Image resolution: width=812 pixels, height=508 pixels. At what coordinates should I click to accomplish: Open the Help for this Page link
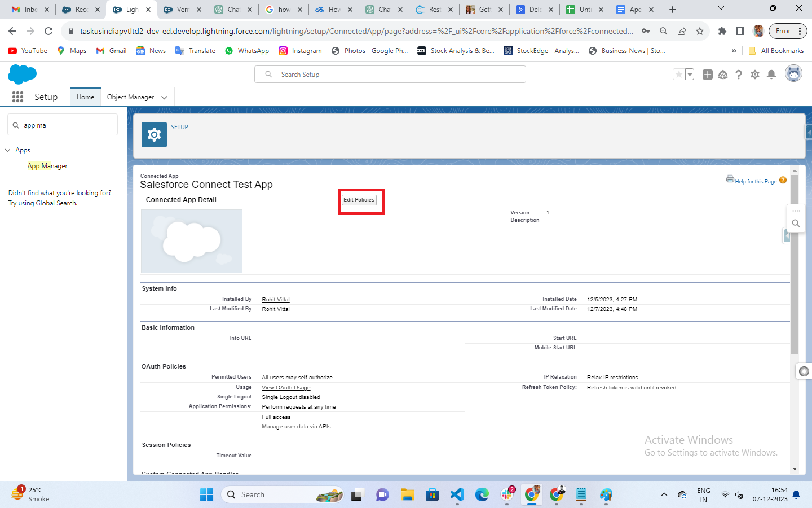point(756,182)
